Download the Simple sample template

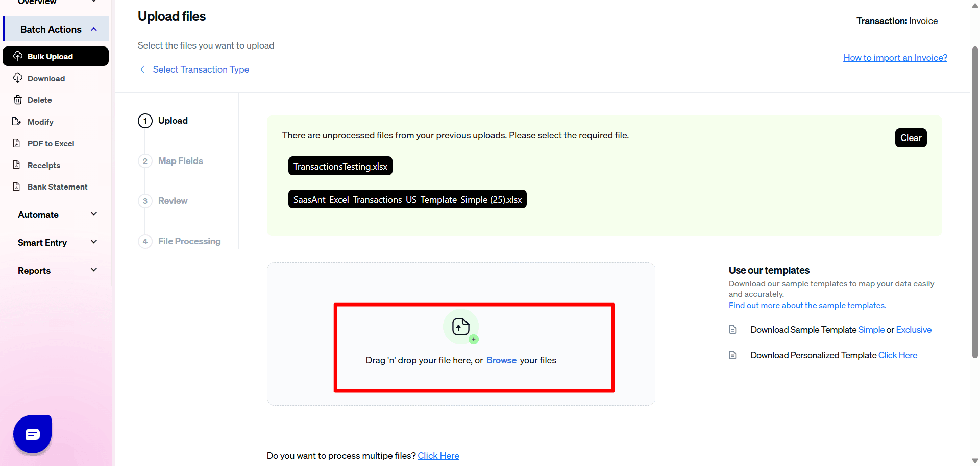[x=871, y=330]
